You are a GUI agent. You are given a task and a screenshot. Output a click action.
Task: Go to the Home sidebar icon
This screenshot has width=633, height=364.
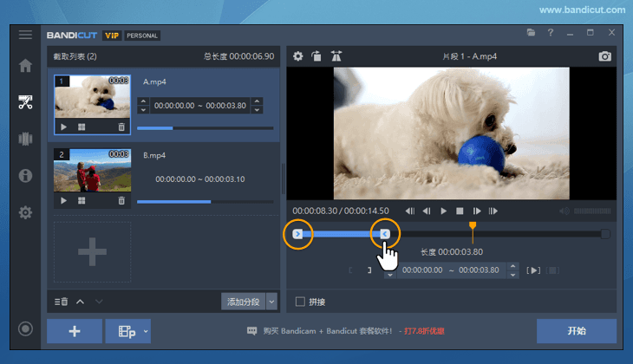click(x=25, y=65)
